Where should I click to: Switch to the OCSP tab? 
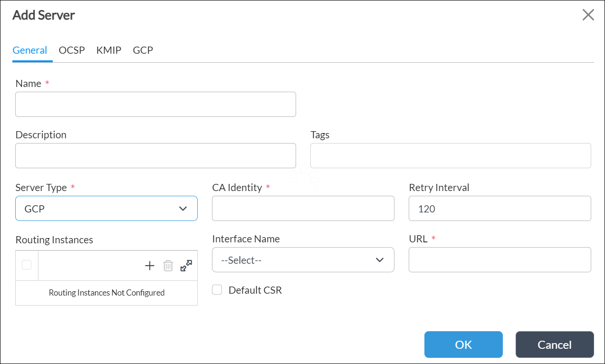72,50
